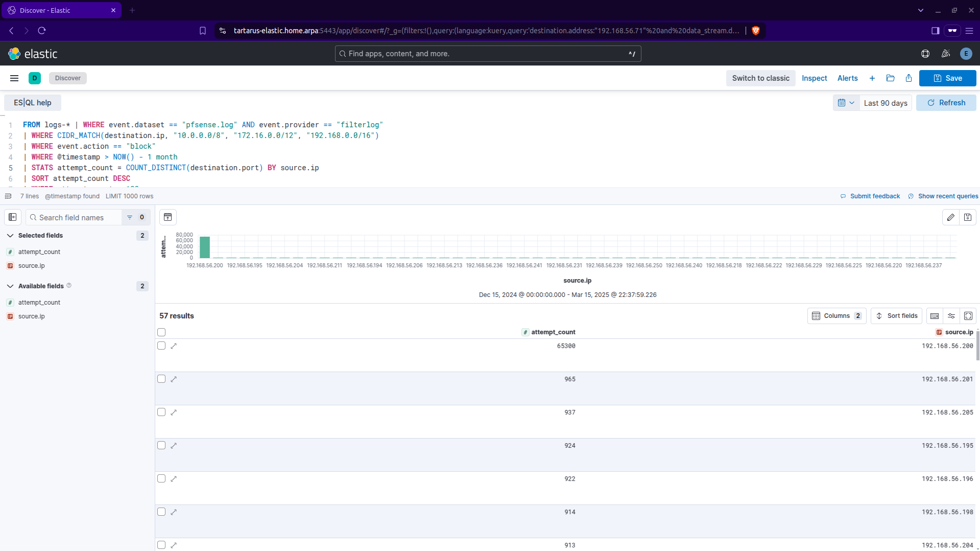The height and width of the screenshot is (551, 980).
Task: Open saved searches folder icon
Action: click(x=890, y=78)
